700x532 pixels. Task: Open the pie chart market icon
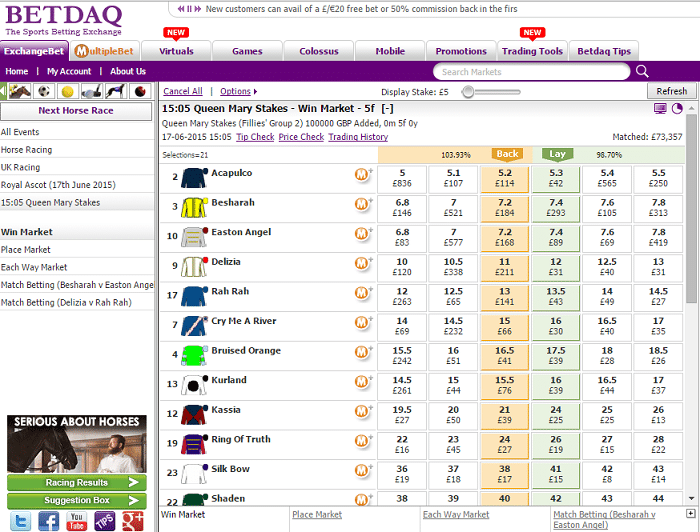click(x=677, y=108)
